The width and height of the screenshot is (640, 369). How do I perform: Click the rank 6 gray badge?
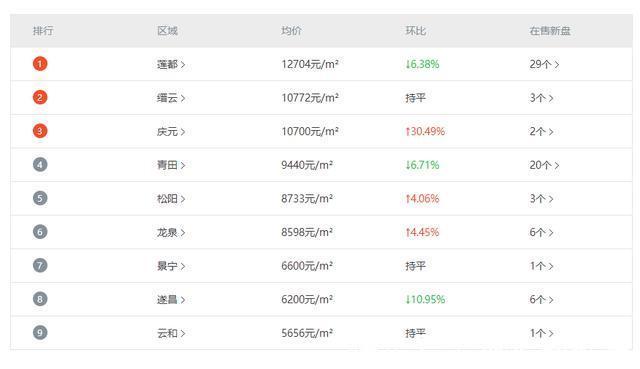point(40,232)
